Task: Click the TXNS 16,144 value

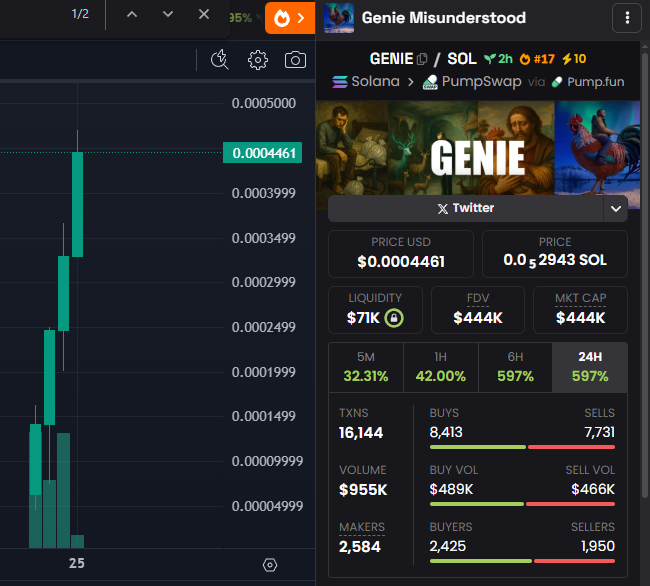Action: (361, 433)
